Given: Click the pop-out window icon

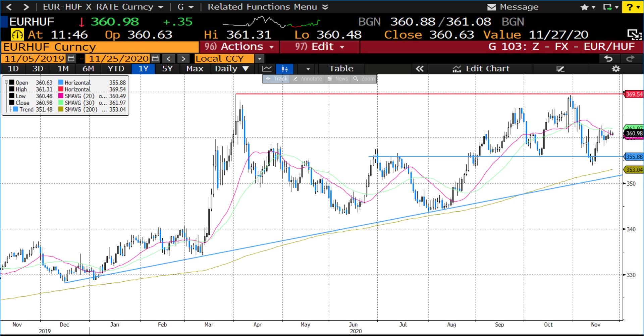Looking at the screenshot, I should point(634,35).
